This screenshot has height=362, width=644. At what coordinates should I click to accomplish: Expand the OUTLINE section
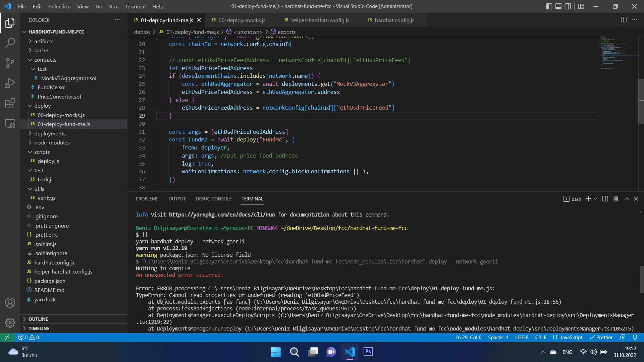(38, 319)
